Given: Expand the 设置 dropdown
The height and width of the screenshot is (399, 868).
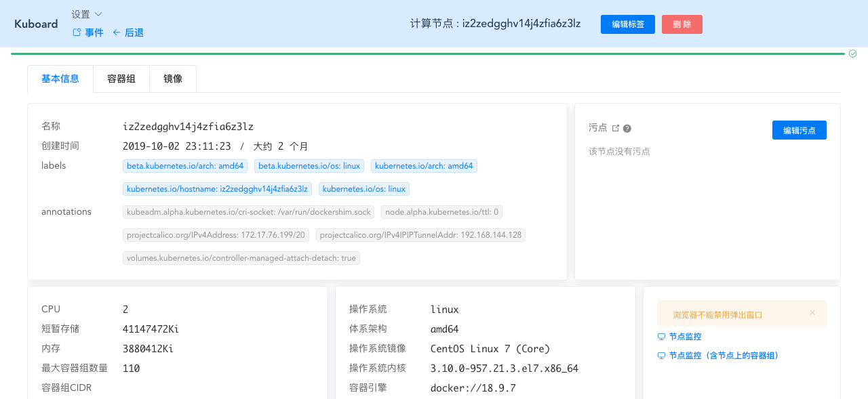Looking at the screenshot, I should pyautogui.click(x=80, y=14).
